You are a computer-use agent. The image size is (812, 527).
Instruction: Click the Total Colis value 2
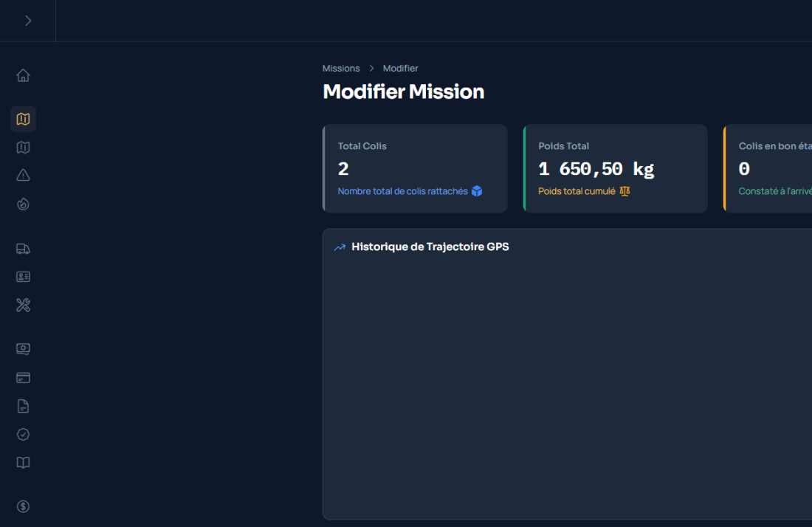tap(343, 169)
